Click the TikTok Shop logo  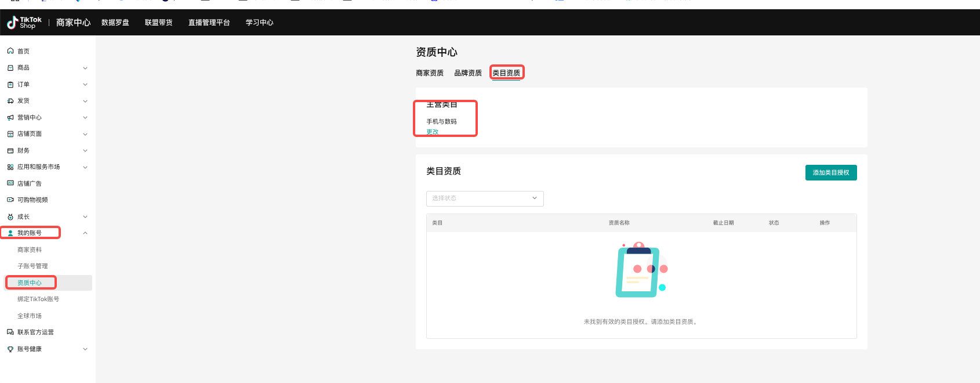[x=24, y=23]
